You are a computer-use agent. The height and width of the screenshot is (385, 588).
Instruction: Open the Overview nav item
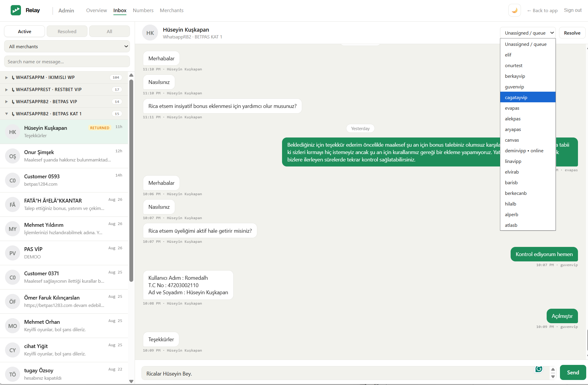click(97, 10)
